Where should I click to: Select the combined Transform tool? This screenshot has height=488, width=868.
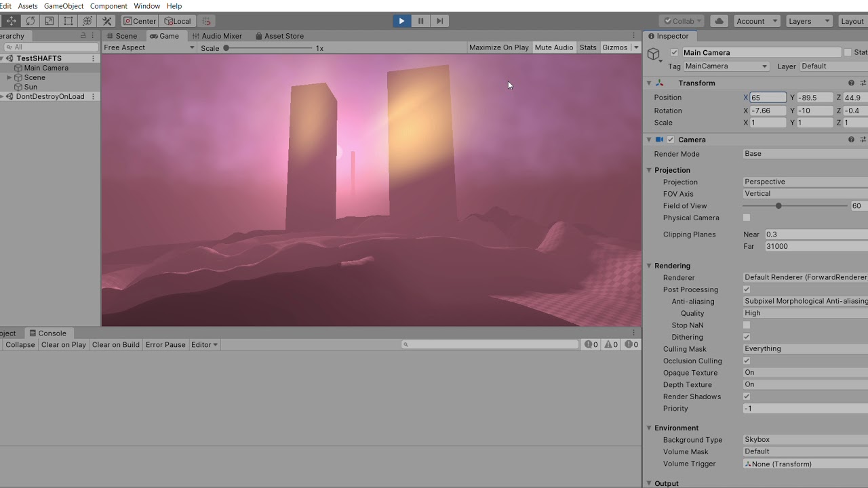click(x=87, y=21)
